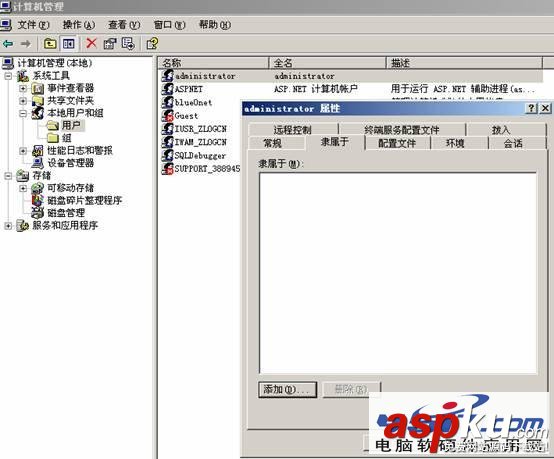This screenshot has width=554, height=459.
Task: Click the blueOnet user icon
Action: pos(167,102)
